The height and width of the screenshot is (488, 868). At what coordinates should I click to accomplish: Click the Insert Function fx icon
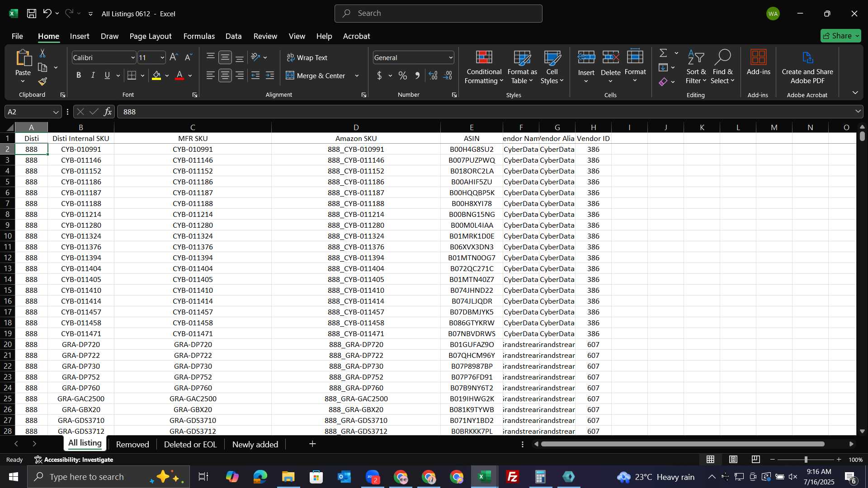tap(108, 112)
